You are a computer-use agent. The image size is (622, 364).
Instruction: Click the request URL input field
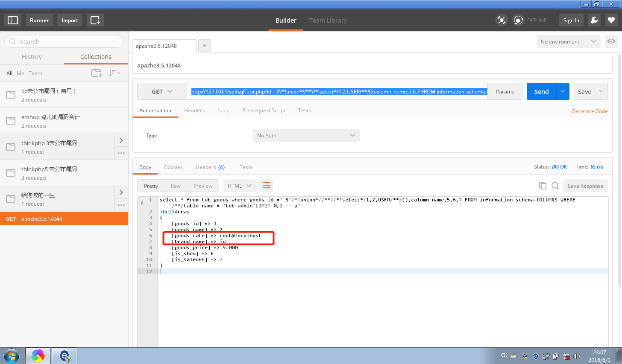[x=337, y=91]
